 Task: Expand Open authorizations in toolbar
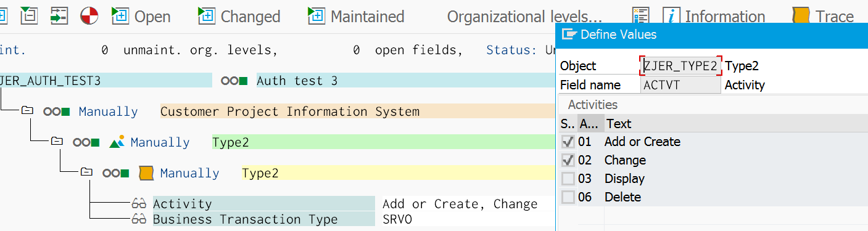[x=141, y=17]
